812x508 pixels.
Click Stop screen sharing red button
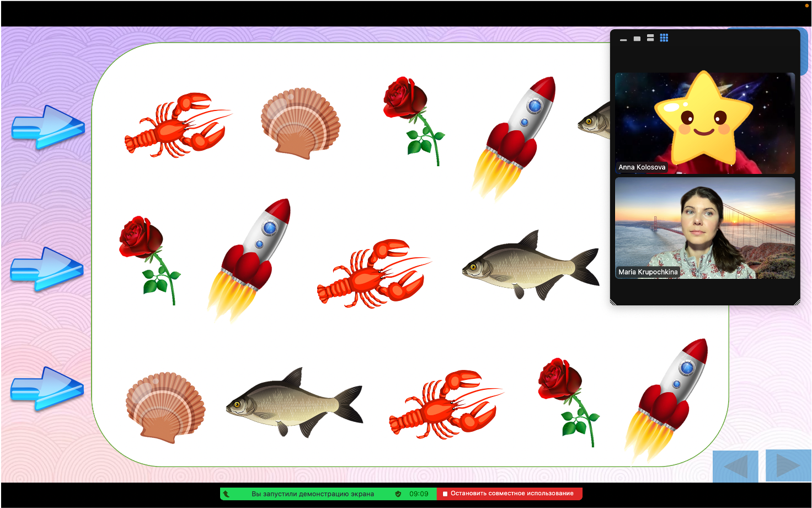[509, 494]
